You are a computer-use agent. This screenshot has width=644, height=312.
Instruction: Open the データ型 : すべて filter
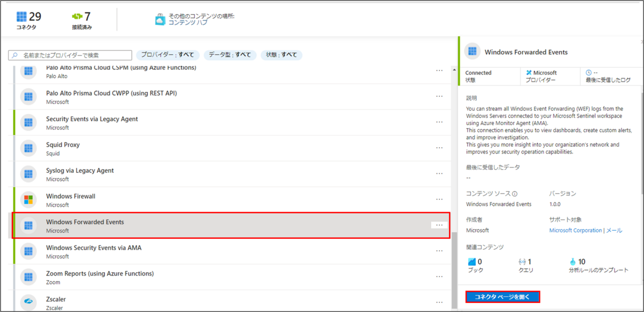230,55
